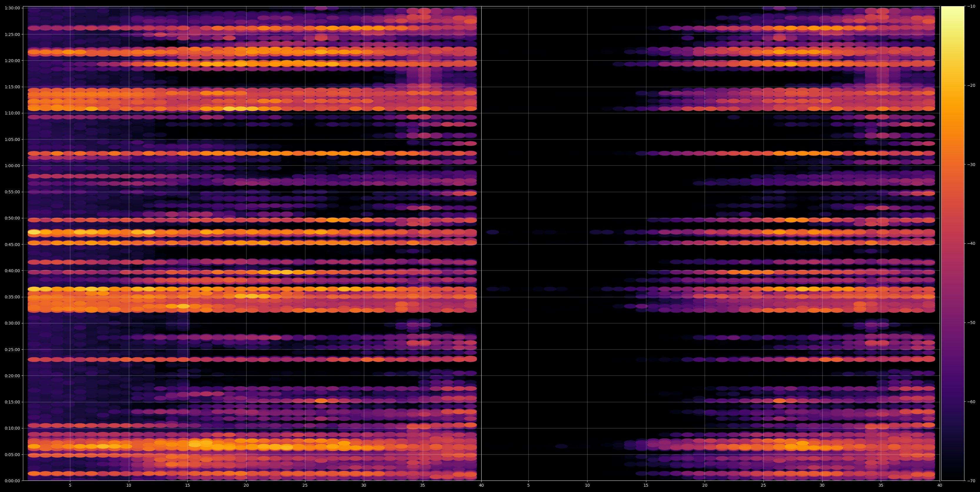Click the 0:00:00 y-axis tick label
This screenshot has height=492, width=980.
[x=12, y=481]
